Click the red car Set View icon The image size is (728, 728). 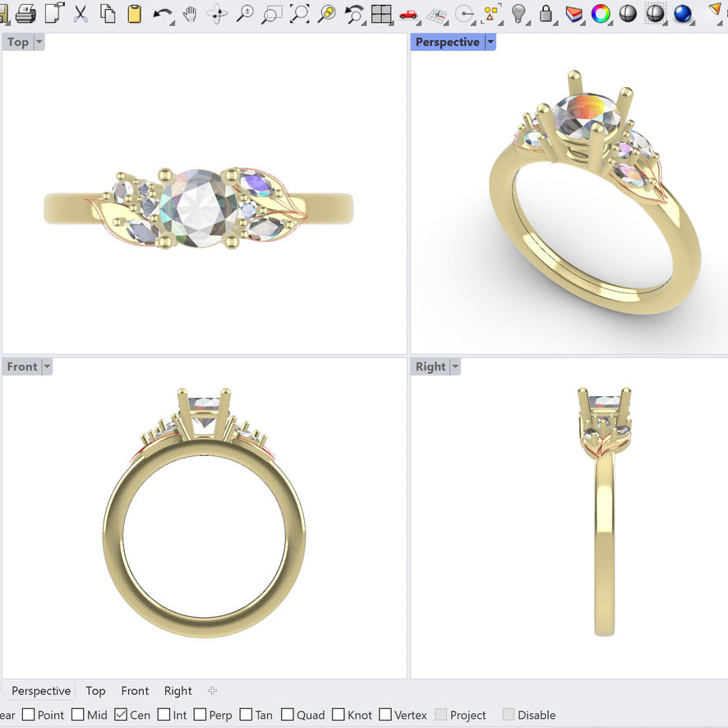click(x=408, y=13)
